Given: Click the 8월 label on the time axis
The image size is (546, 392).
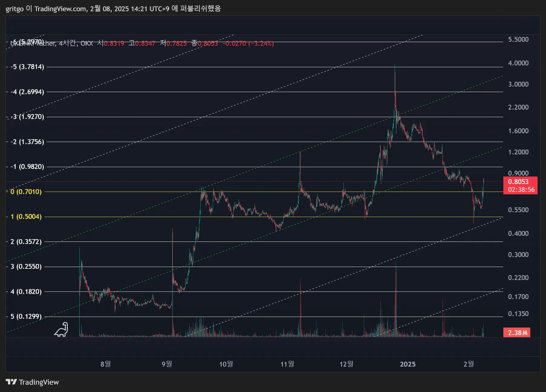Looking at the screenshot, I should 106,364.
